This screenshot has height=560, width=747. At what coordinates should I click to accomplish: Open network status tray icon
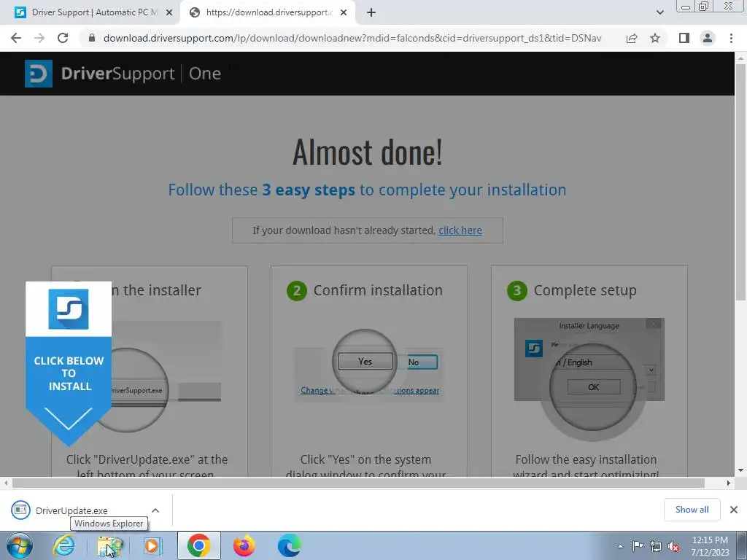[x=656, y=546]
